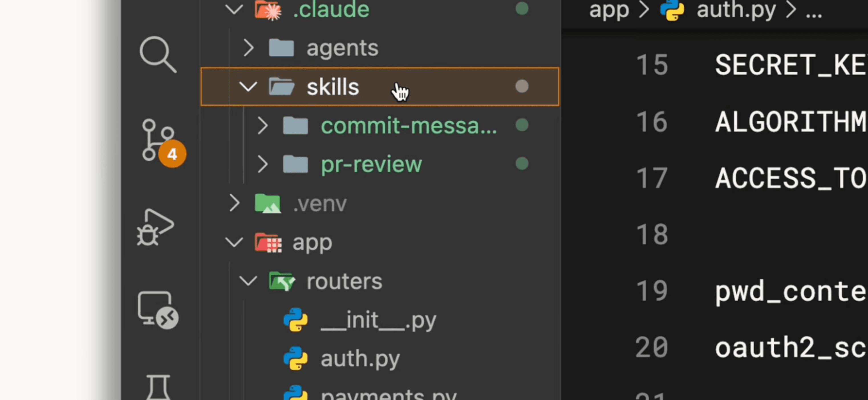Expand the .venv folder
The image size is (868, 400).
tap(234, 203)
